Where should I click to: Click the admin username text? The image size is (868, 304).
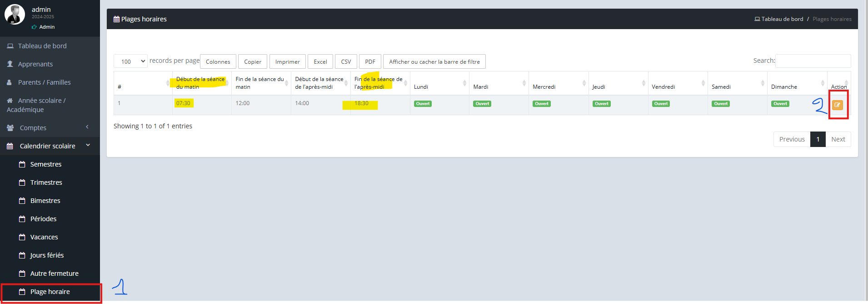41,10
